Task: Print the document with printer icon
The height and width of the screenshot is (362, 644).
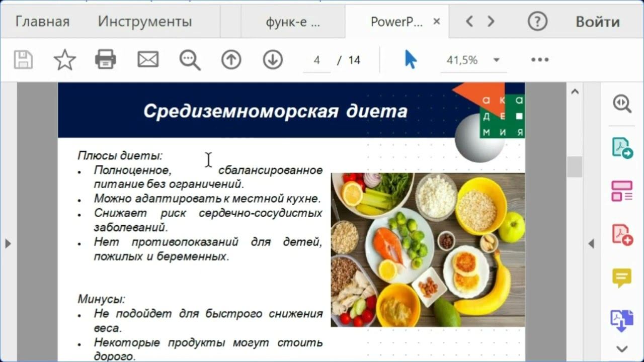Action: coord(106,60)
